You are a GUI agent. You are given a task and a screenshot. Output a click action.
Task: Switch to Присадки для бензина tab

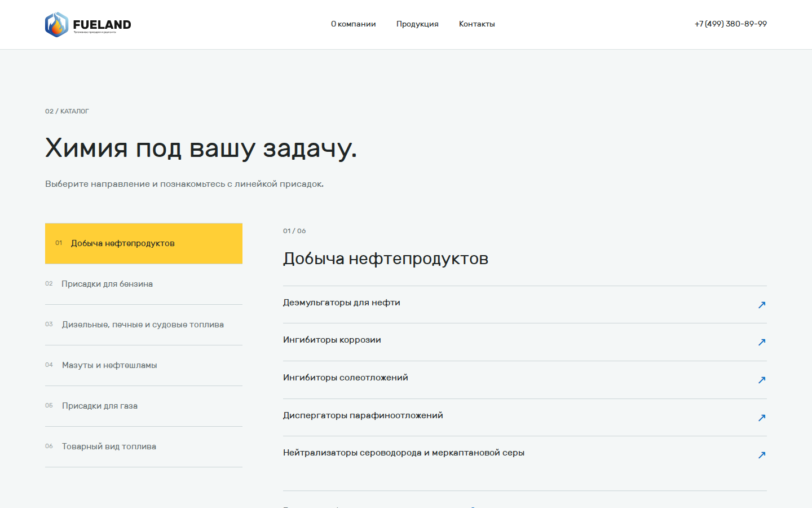pos(144,284)
